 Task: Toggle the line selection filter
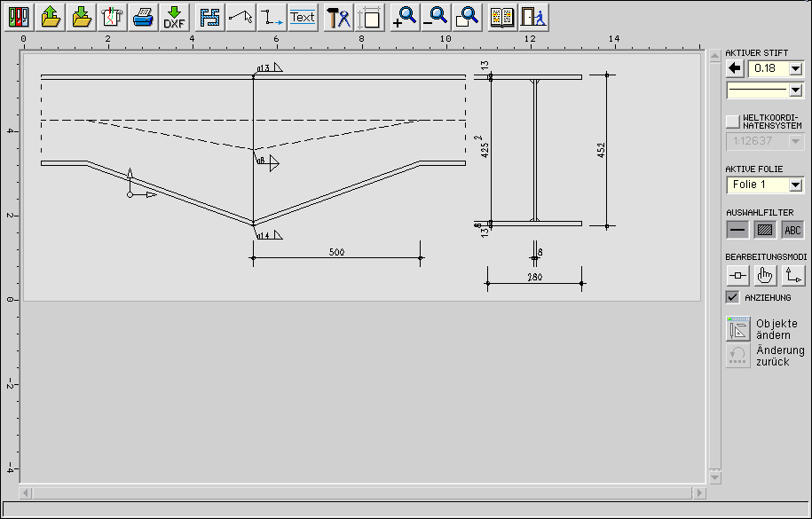[737, 230]
